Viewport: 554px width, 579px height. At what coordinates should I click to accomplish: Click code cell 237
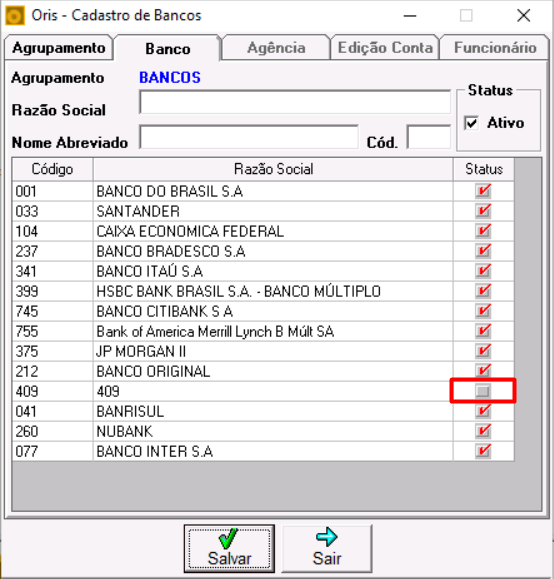click(x=52, y=251)
